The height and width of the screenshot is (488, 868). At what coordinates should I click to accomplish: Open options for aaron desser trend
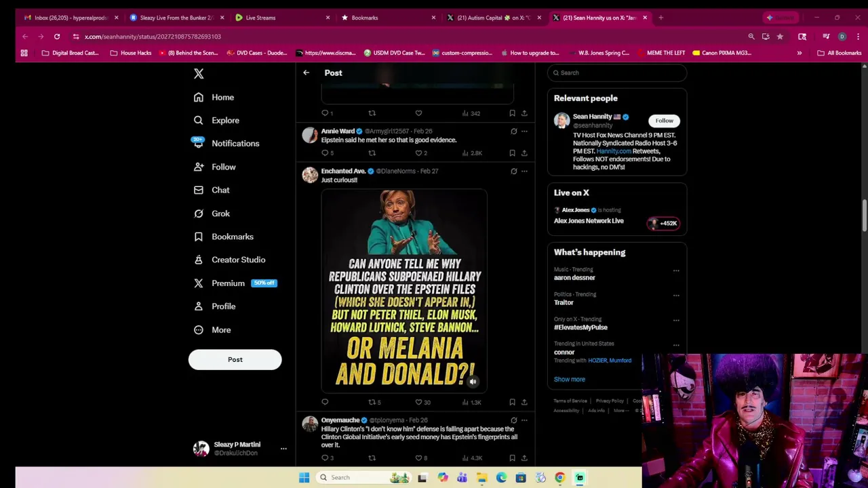point(676,270)
